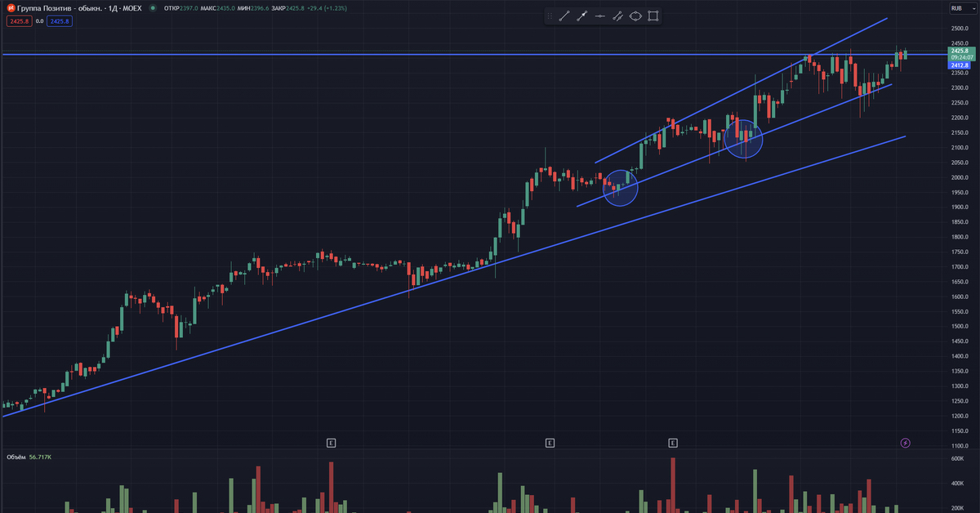980x513 pixels.
Task: Select the ray line tool in floating toolbar
Action: 582,16
